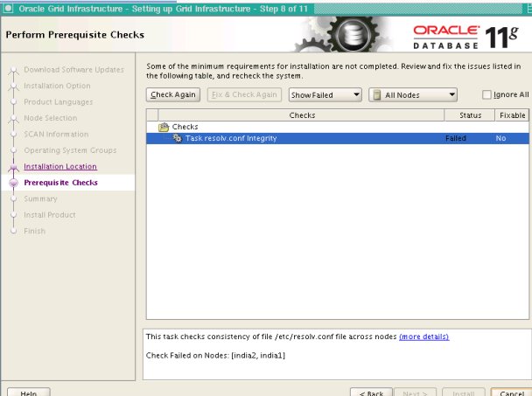Click the Show Failed dropdown arrow
The image size is (532, 396).
pyautogui.click(x=356, y=94)
